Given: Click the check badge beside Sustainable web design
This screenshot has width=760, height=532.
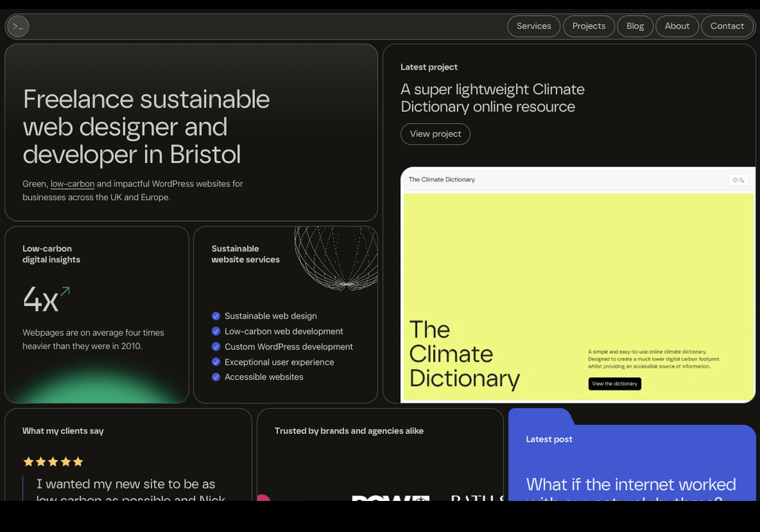Looking at the screenshot, I should (216, 316).
